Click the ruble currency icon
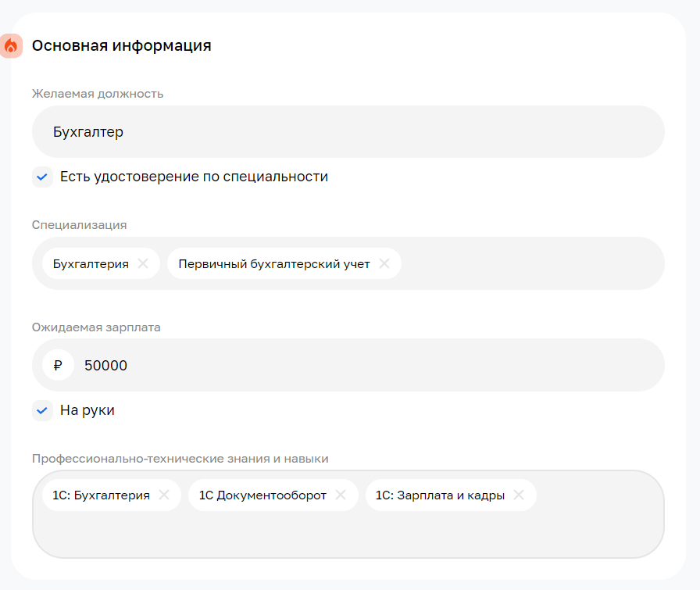This screenshot has width=700, height=590. coord(58,365)
